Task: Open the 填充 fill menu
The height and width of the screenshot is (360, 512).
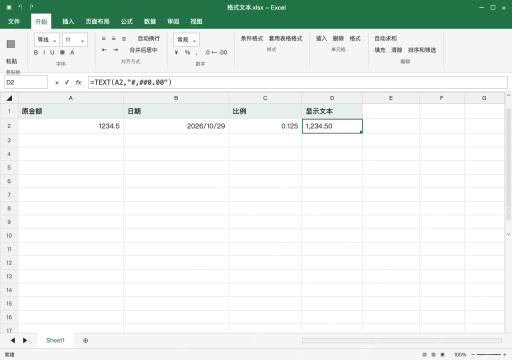Action: pos(380,50)
